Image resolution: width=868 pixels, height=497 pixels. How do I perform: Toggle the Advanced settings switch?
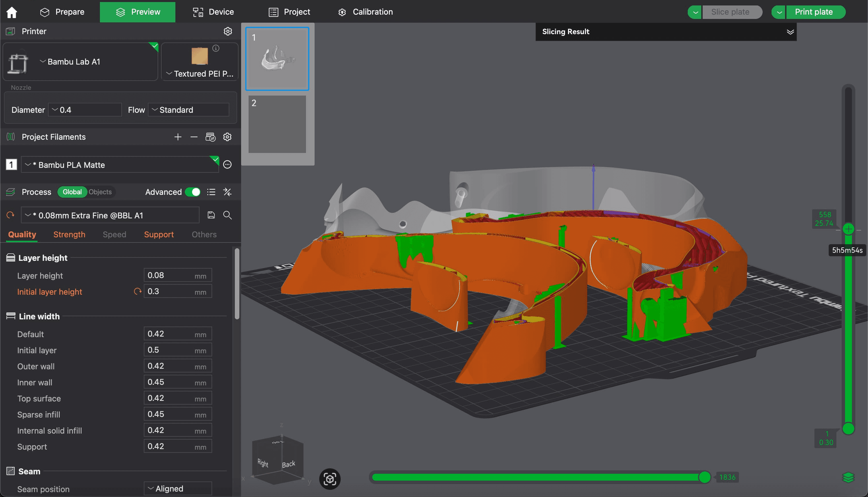click(193, 192)
